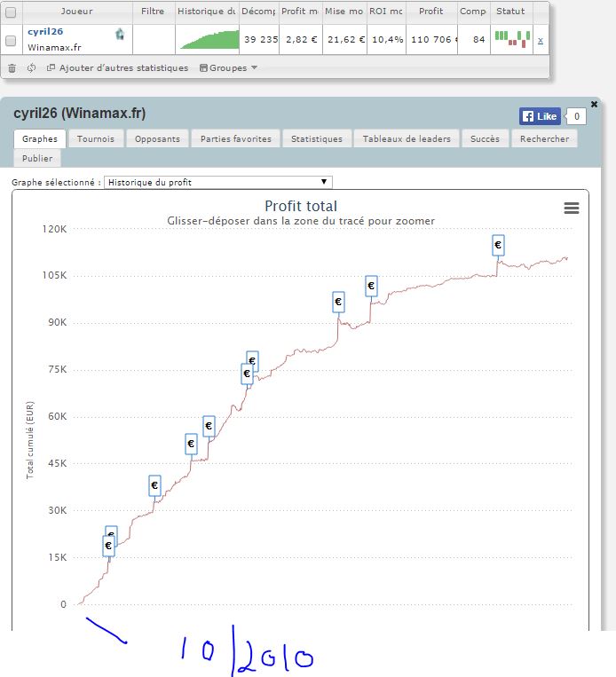This screenshot has height=677, width=616.
Task: Click the 10,4% ROI value
Action: tap(388, 39)
